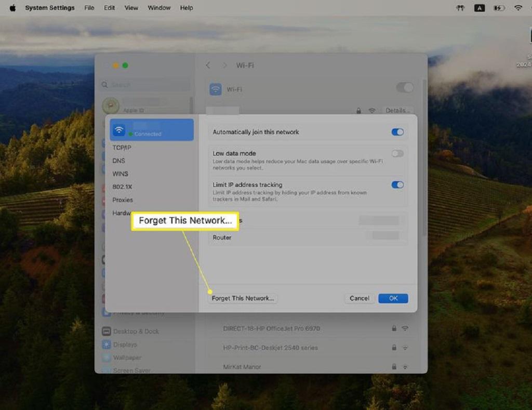Click the blue Wi-Fi icon in settings pane
The width and height of the screenshot is (532, 410).
point(216,89)
